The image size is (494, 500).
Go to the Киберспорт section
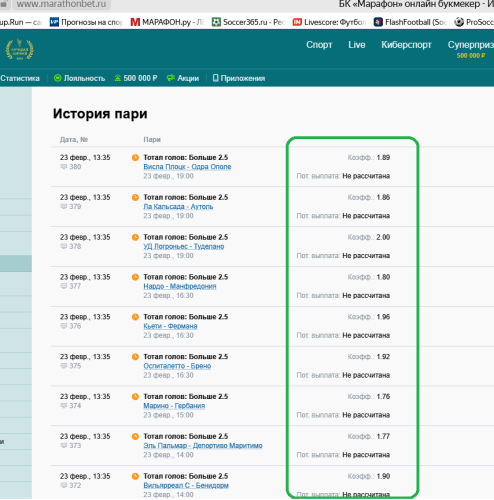tap(406, 45)
